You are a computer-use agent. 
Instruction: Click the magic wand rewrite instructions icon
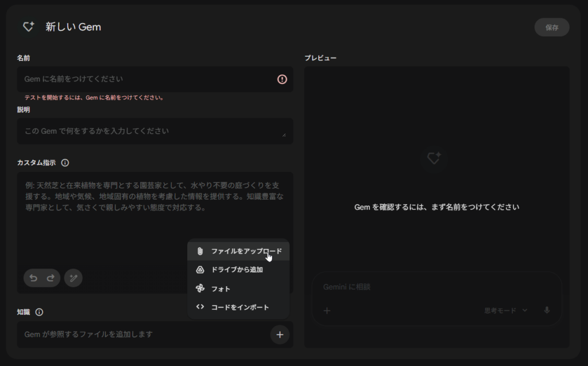point(73,278)
